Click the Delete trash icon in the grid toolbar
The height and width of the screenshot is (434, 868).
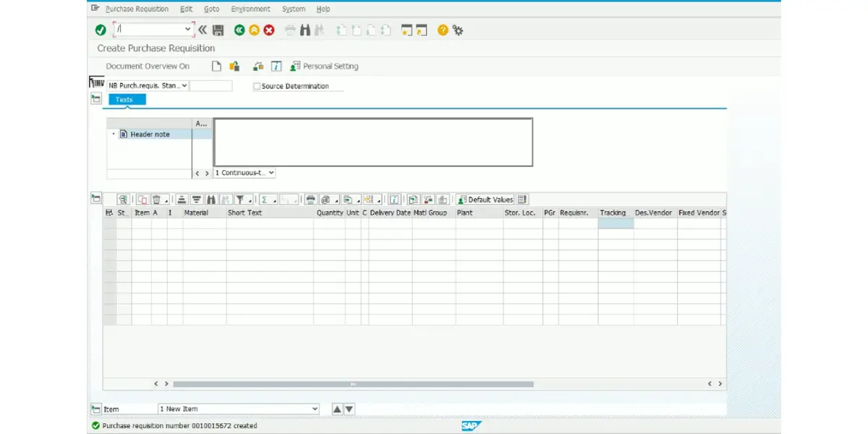[x=156, y=200]
